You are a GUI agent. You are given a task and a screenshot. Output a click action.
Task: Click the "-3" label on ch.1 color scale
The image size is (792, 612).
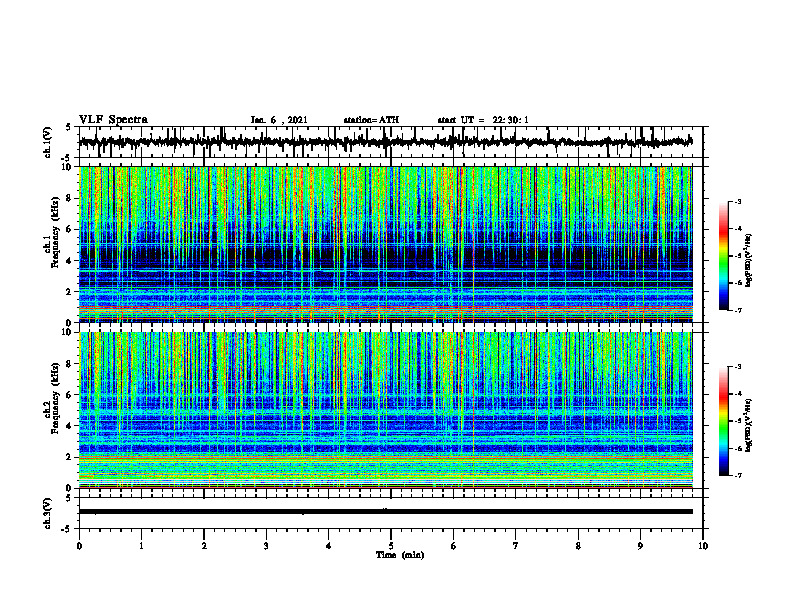coord(738,201)
